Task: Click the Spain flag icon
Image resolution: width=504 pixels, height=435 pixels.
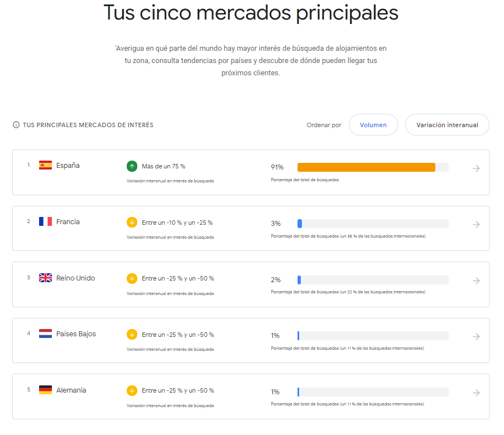Action: coord(45,166)
